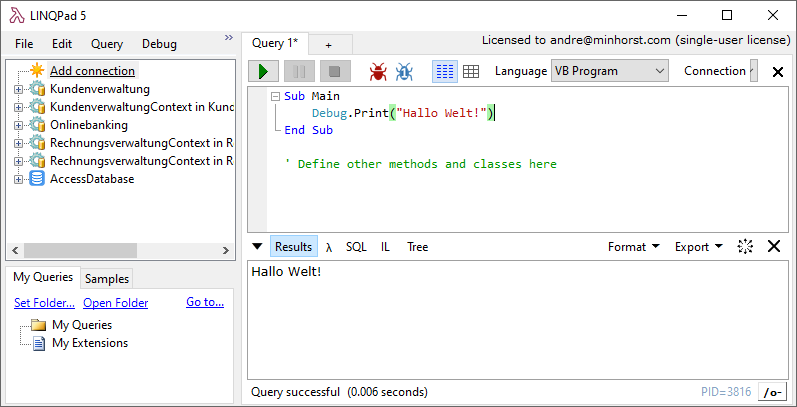Click the Debug.Print code line in editor
The image size is (797, 407).
tap(402, 113)
